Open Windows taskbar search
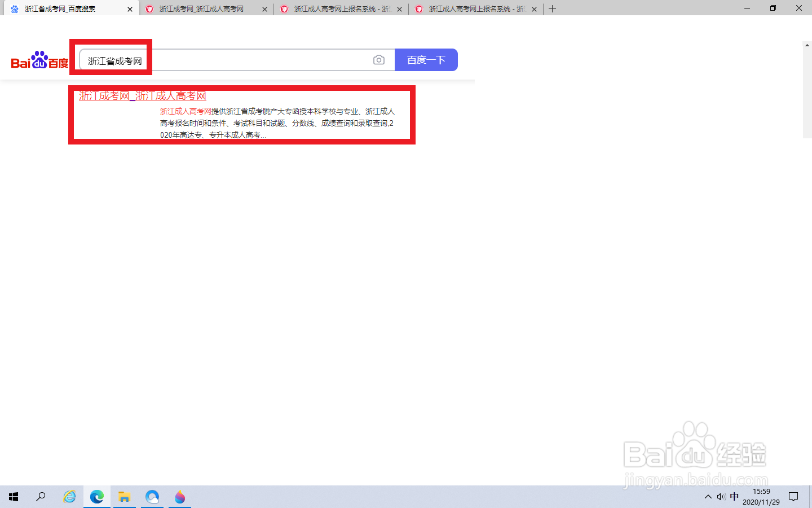 click(x=41, y=497)
